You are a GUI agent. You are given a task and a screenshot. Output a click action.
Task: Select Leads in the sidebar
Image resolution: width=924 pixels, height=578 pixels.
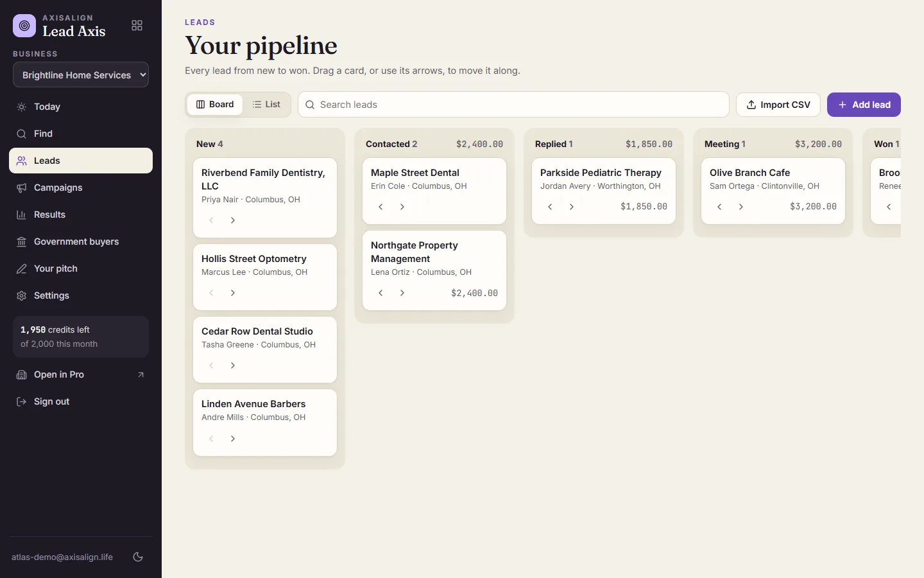[81, 161]
